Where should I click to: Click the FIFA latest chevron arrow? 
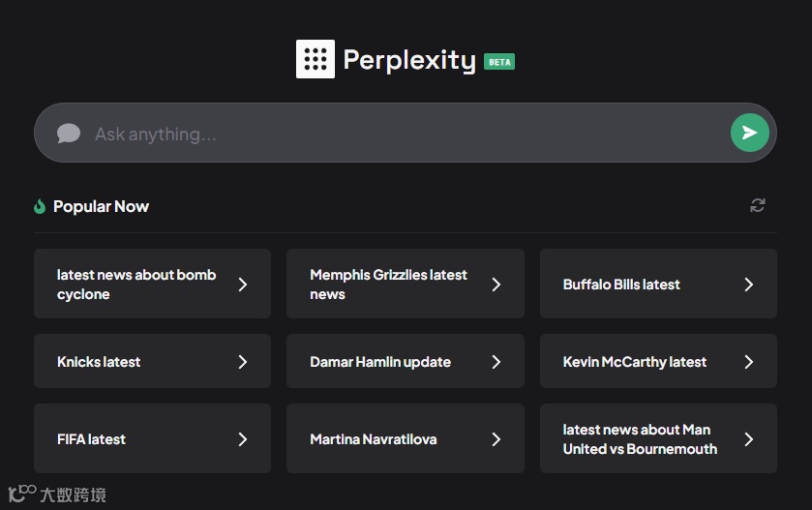[243, 439]
